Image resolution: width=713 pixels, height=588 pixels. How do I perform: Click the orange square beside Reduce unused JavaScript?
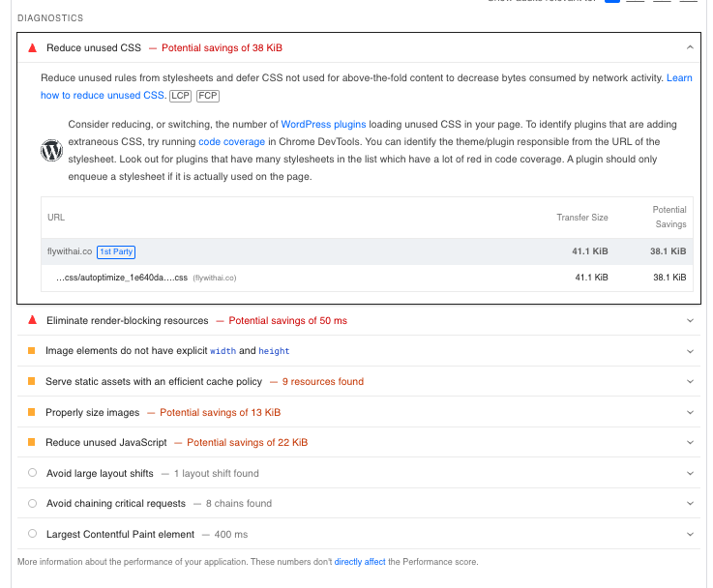[x=32, y=443]
